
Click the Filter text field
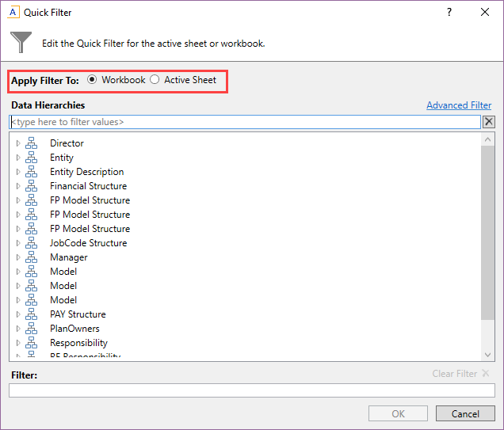click(x=252, y=390)
